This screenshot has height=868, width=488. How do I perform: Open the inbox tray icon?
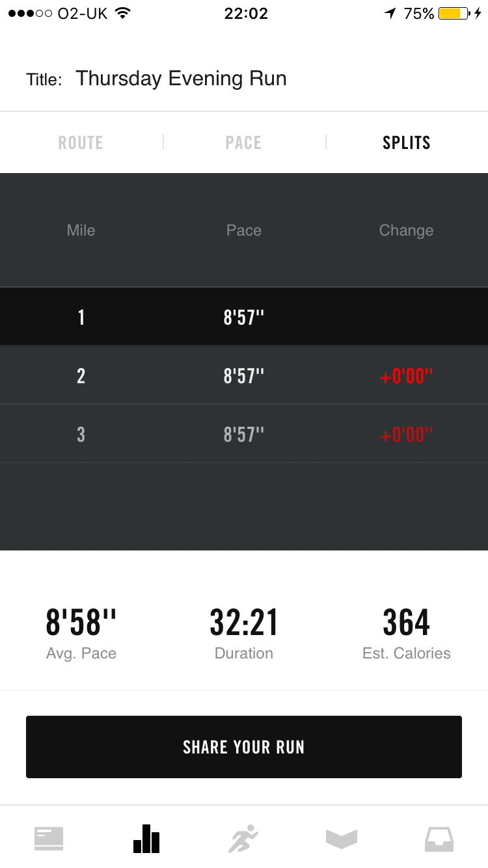[439, 838]
